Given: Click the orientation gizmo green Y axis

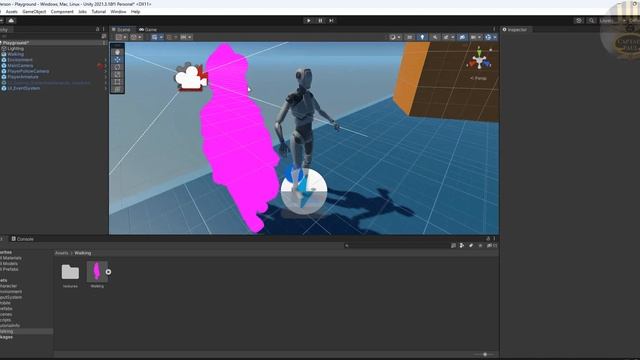Looking at the screenshot, I should pyautogui.click(x=480, y=53).
